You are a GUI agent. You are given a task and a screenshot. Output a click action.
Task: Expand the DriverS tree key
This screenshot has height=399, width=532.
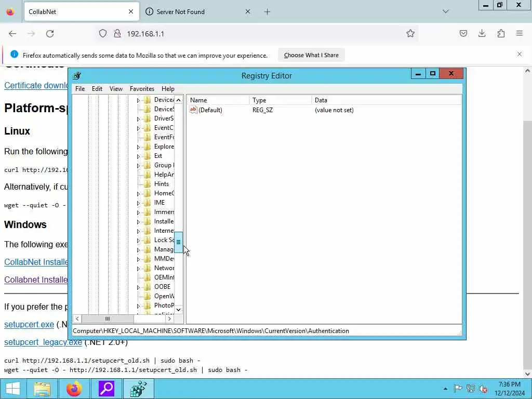pos(138,119)
